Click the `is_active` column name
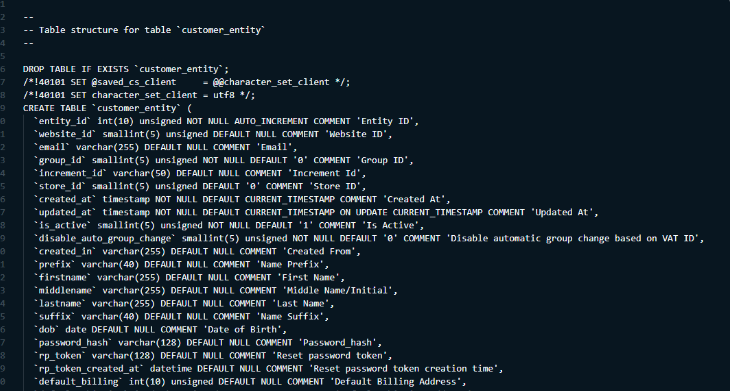The height and width of the screenshot is (391, 730). point(63,225)
